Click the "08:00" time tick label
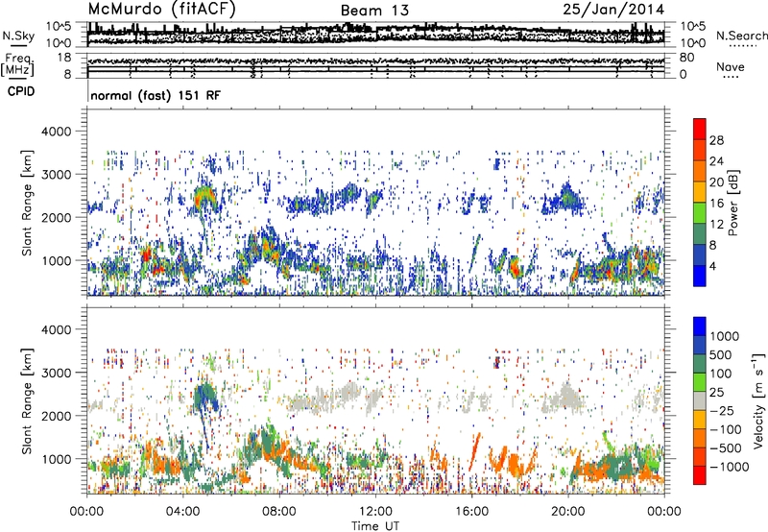This screenshot has height=532, width=768. point(279,512)
